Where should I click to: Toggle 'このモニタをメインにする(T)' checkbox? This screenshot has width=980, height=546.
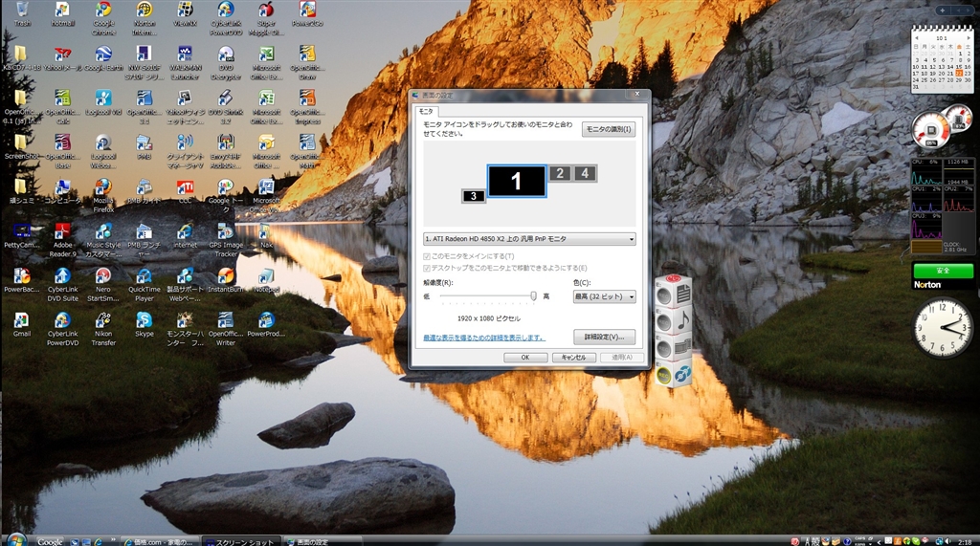coord(427,256)
